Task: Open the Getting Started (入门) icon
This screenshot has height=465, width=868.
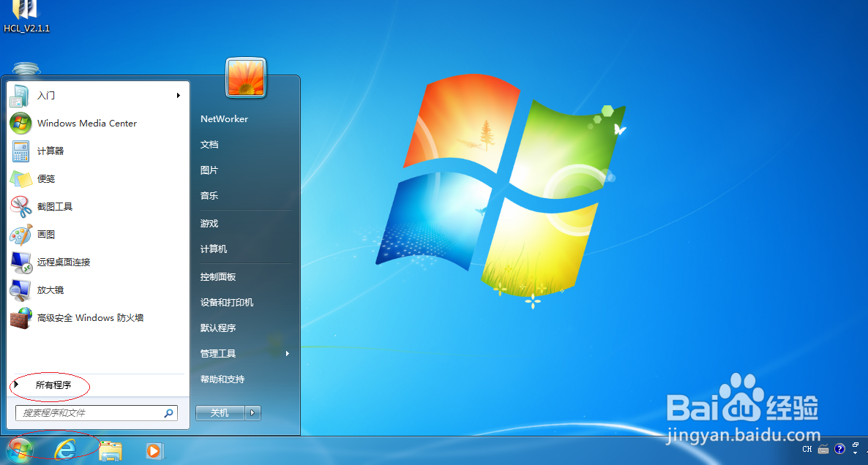Action: (x=20, y=96)
